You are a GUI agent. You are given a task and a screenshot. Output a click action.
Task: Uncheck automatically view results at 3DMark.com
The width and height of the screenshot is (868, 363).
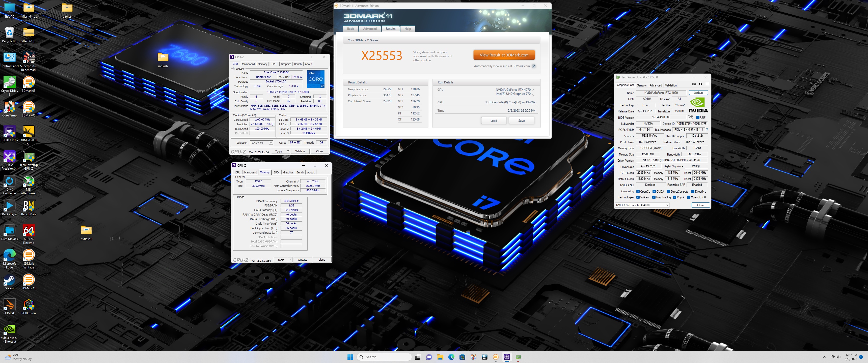534,66
